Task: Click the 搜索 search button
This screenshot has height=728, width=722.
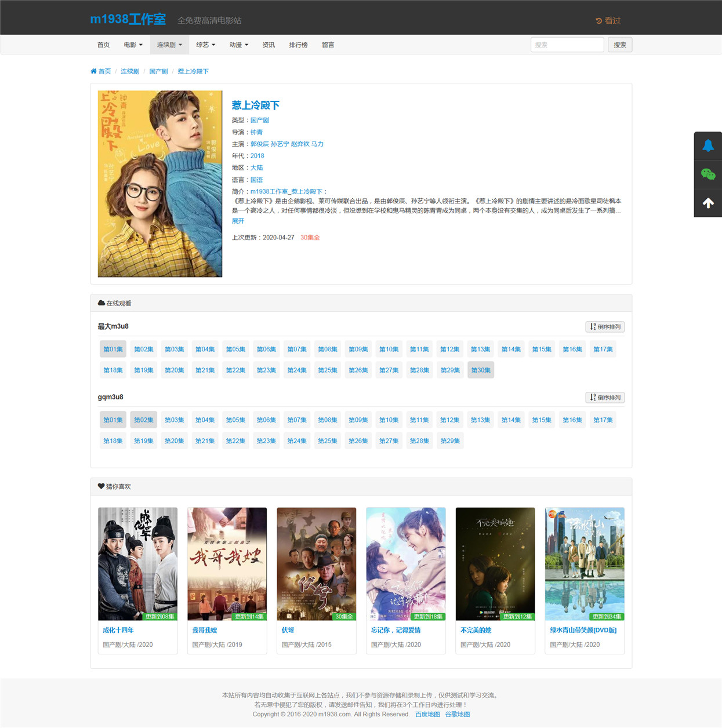Action: pos(620,45)
